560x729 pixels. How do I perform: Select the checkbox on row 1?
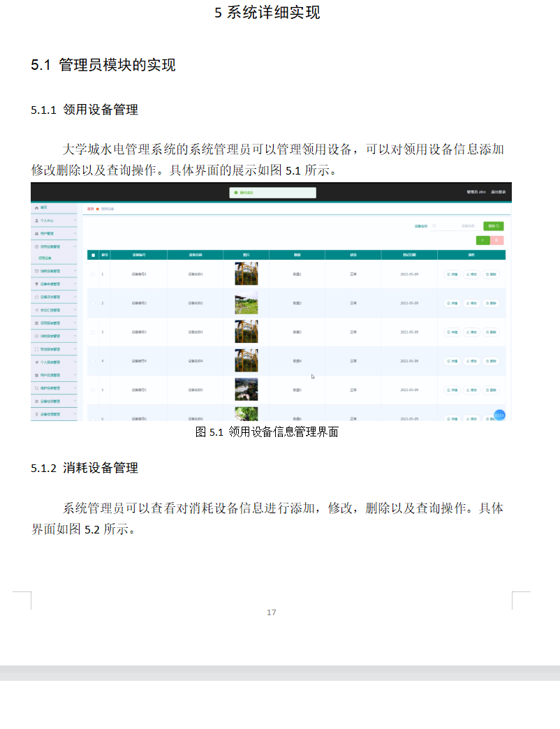pyautogui.click(x=93, y=275)
